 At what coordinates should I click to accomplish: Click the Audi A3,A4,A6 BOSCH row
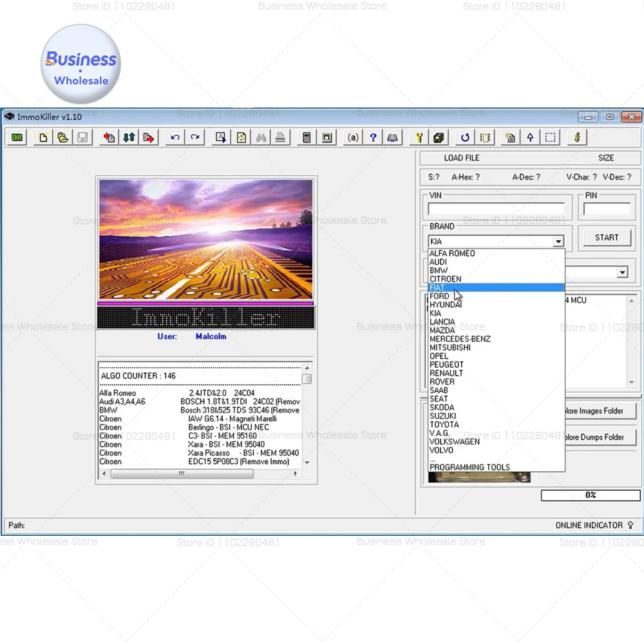200,402
